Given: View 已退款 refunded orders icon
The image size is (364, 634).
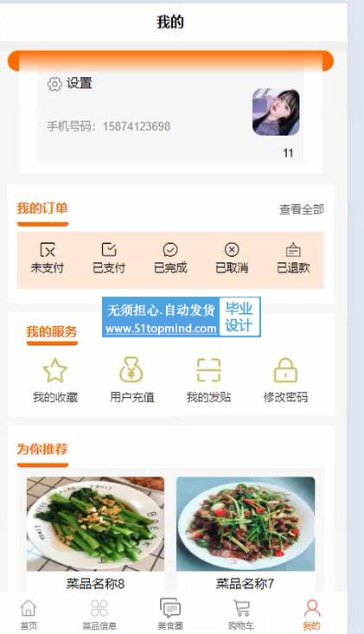Looking at the screenshot, I should tap(293, 249).
